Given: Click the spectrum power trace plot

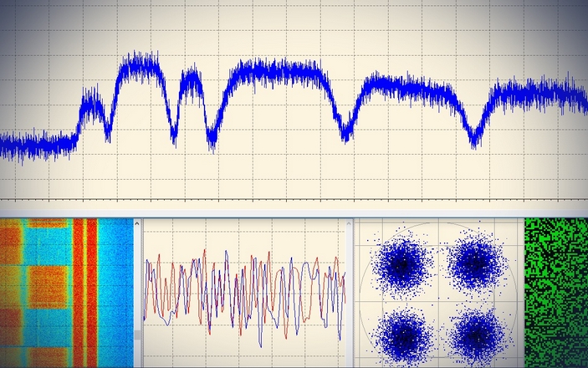Looking at the screenshot, I should tap(294, 100).
